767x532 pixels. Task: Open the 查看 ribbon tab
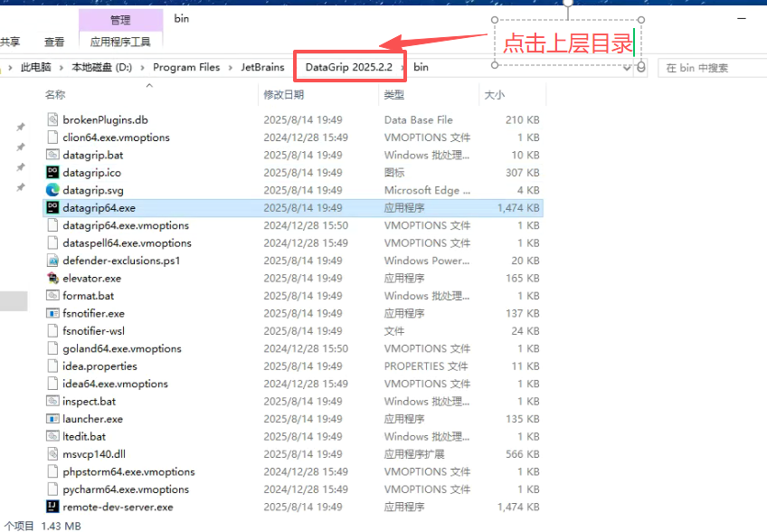[54, 42]
